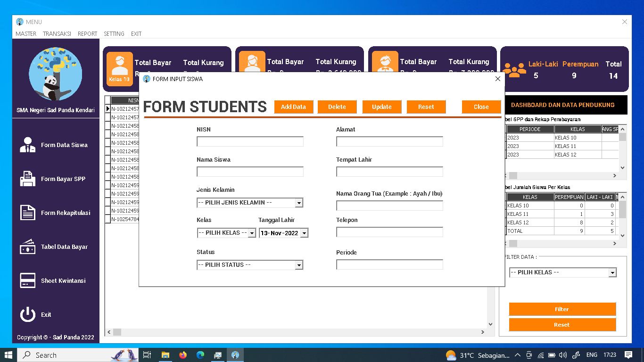
Task: Open TRANSAKSI menu
Action: coord(57,34)
